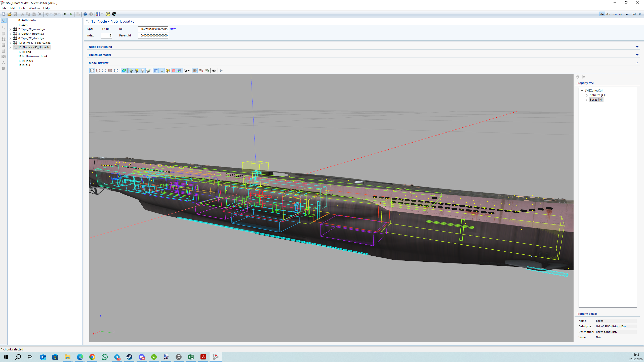The image size is (644, 362).
Task: Toggle the yellow light bulb lighting
Action: pyautogui.click(x=137, y=71)
